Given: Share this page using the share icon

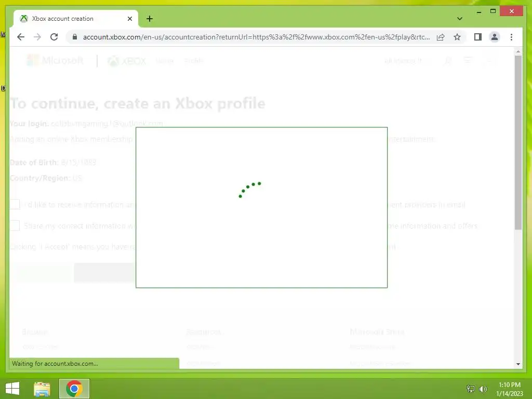Looking at the screenshot, I should point(441,37).
